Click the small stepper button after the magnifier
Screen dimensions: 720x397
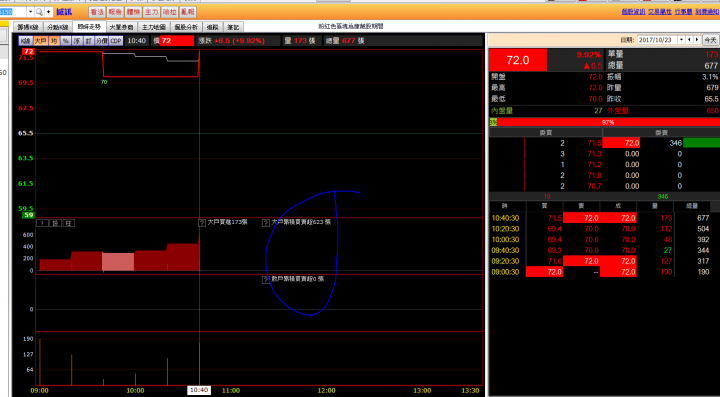[x=48, y=11]
